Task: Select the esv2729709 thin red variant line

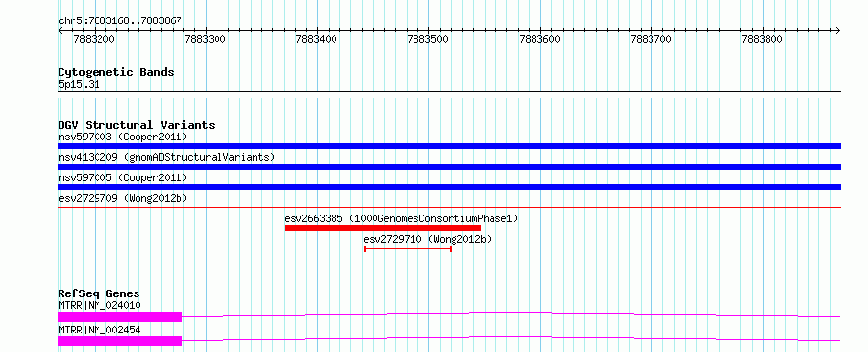Action: point(449,207)
